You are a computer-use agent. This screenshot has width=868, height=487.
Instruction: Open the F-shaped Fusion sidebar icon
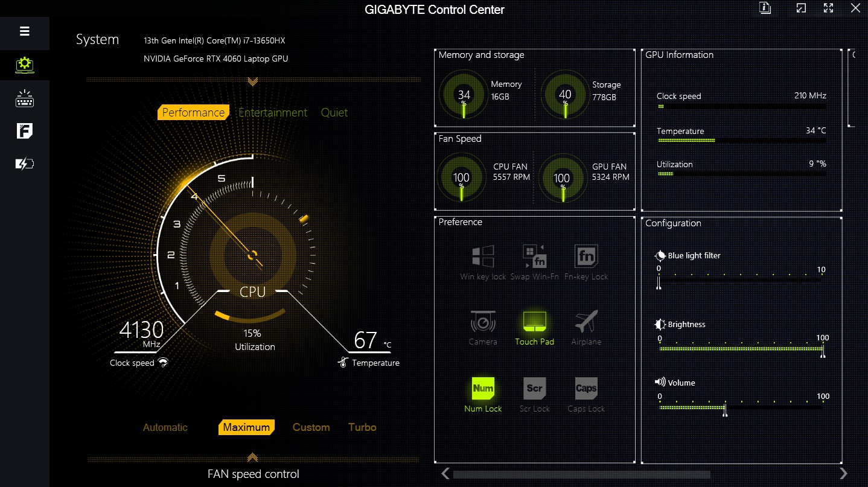click(x=25, y=131)
